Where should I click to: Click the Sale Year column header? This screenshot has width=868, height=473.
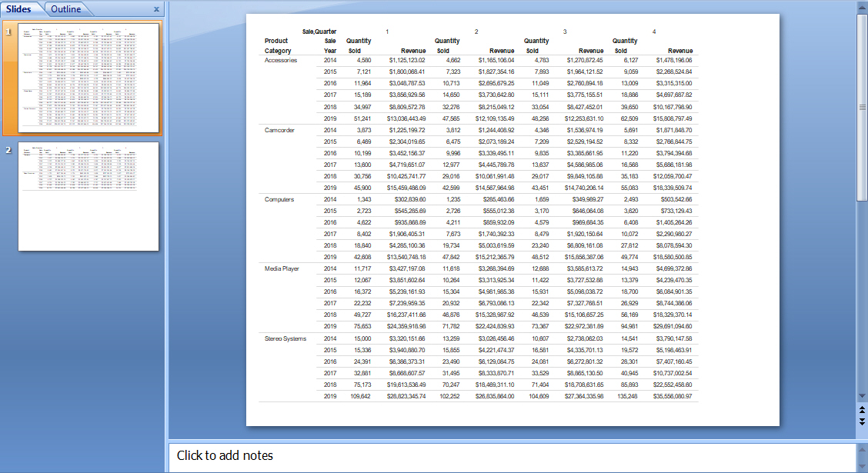(330, 46)
